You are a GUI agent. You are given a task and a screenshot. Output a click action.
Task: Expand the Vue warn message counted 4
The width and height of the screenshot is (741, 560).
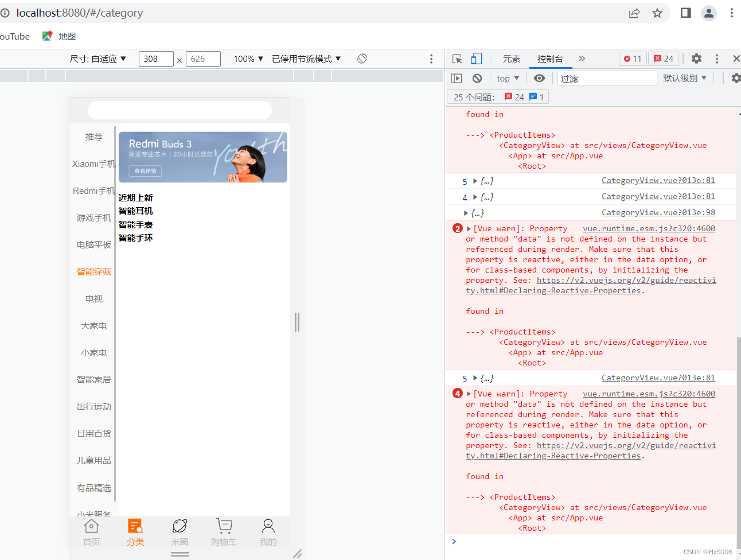click(x=469, y=394)
